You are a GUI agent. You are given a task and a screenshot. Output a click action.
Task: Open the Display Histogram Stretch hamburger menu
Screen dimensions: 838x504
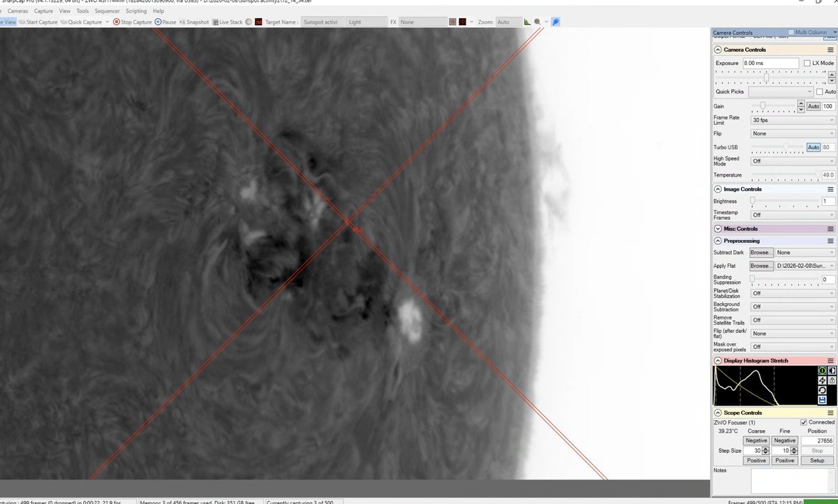830,361
